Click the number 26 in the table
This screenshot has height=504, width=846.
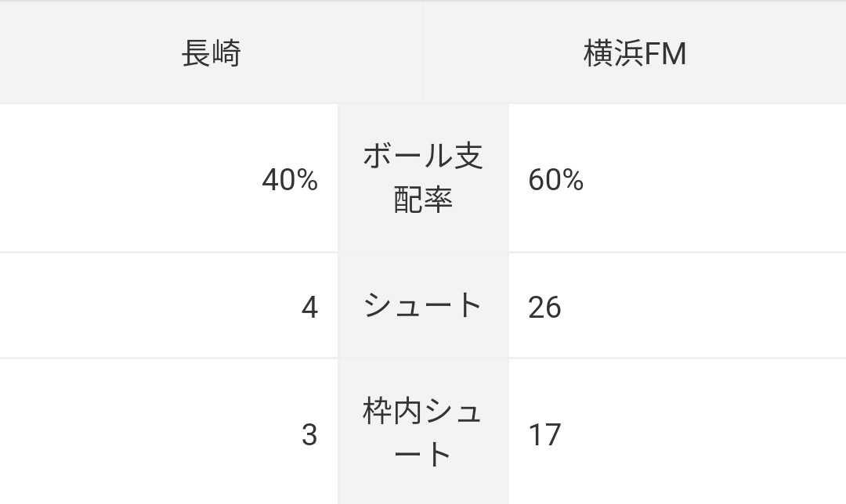[544, 308]
